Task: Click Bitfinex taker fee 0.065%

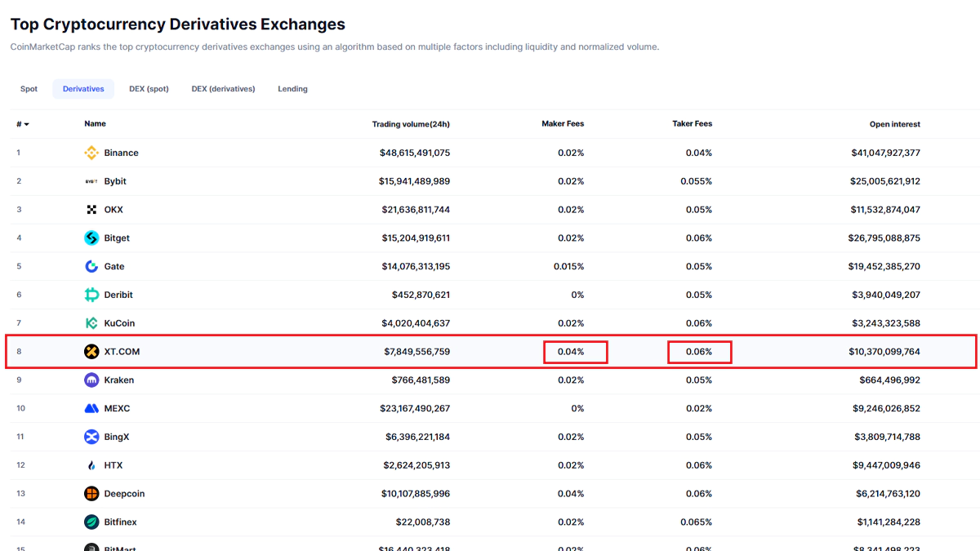Action: coord(696,522)
